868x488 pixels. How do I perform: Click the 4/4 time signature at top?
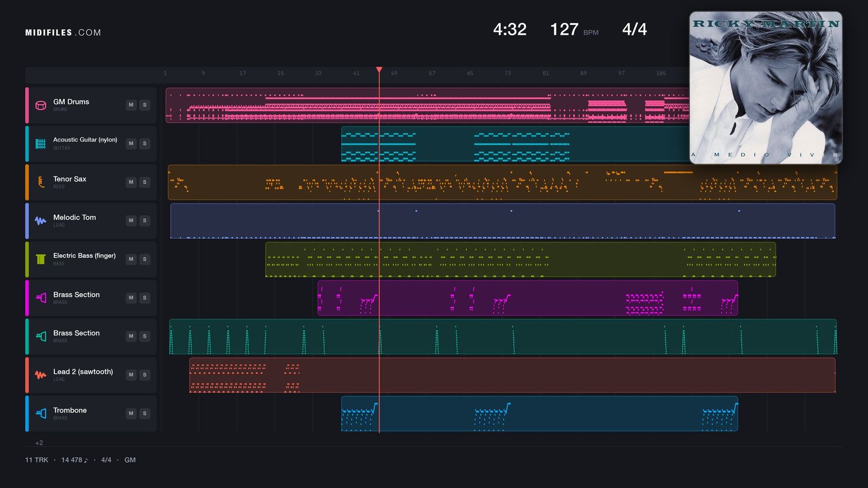click(634, 29)
